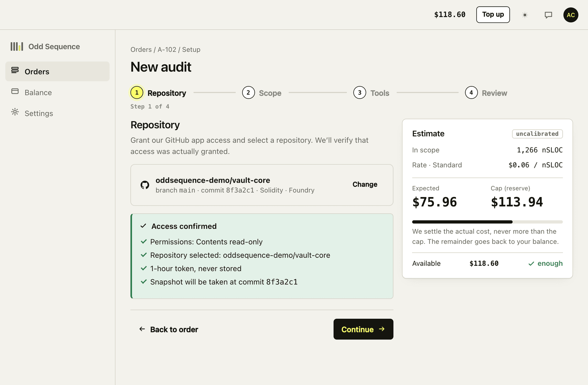Click the branch main commit details line
This screenshot has height=385, width=588.
(235, 190)
